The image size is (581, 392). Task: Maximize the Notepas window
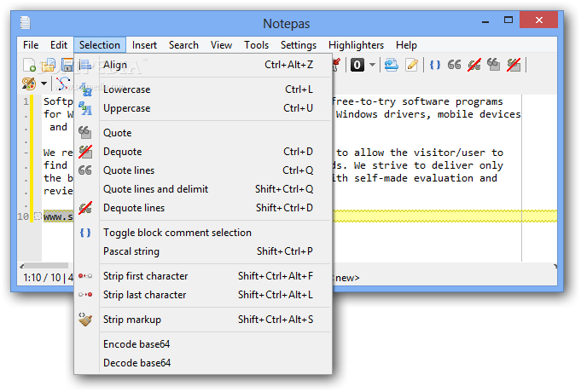508,20
